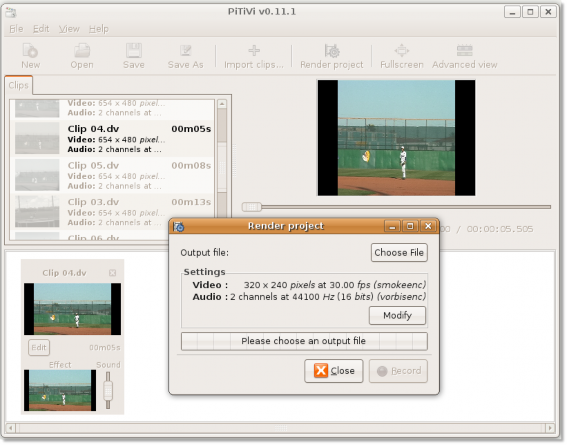
Task: Click the Render project dialog title icon
Action: [x=179, y=227]
